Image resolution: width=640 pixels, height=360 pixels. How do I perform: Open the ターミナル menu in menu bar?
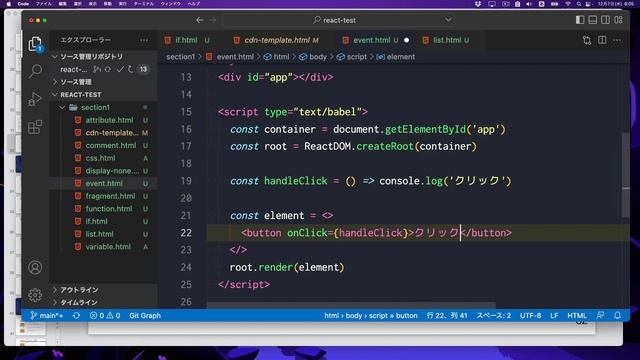(x=144, y=4)
